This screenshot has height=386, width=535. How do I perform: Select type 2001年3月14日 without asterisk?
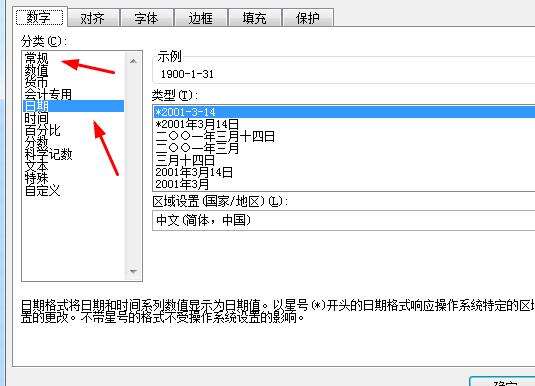(344, 172)
